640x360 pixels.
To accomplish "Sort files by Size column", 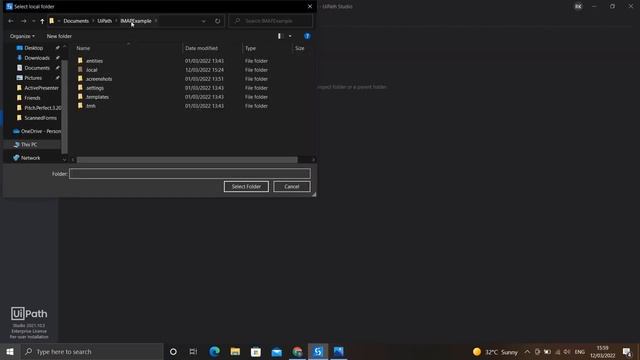I will (300, 48).
